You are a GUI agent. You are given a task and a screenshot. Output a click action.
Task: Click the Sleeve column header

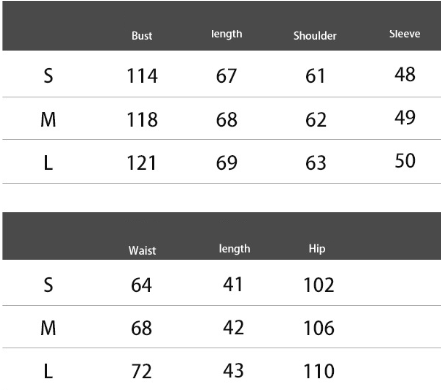point(405,34)
